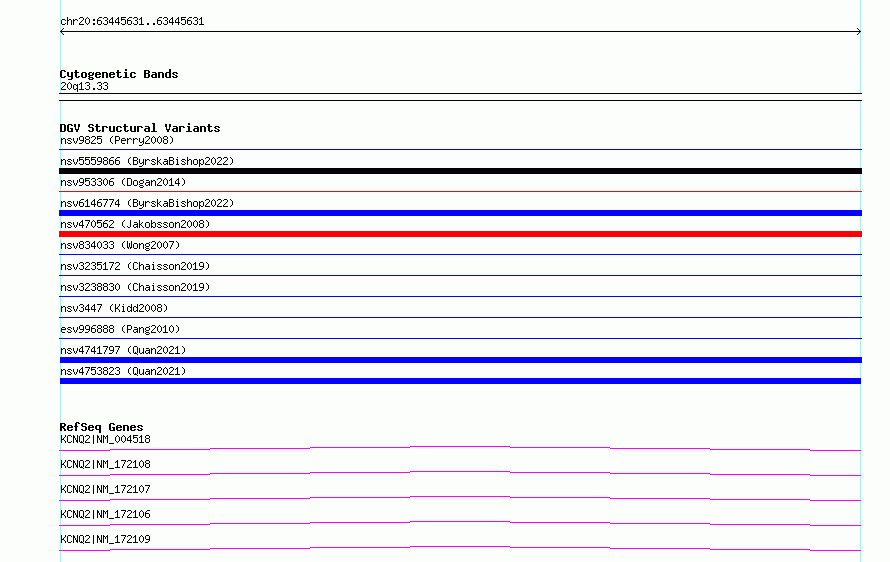Select the thick blue nsv6146774 variant bar
This screenshot has width=890, height=562.
[x=460, y=213]
